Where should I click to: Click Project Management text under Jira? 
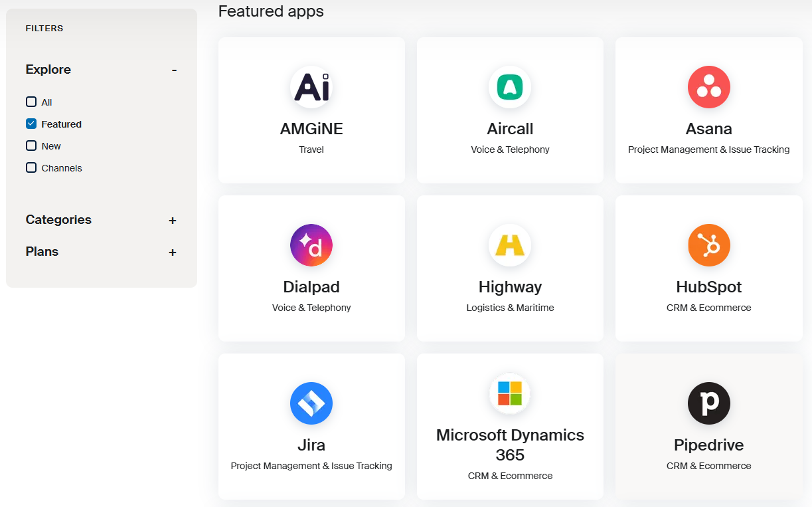point(311,466)
